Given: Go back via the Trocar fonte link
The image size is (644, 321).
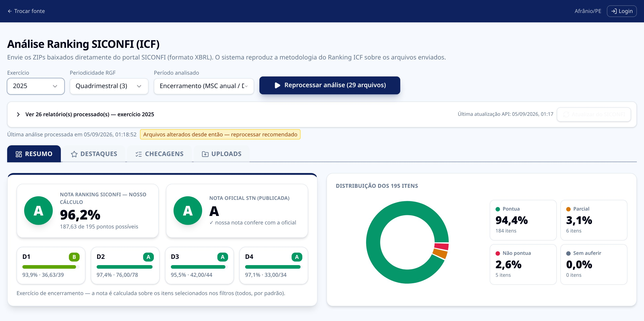Looking at the screenshot, I should [x=26, y=11].
